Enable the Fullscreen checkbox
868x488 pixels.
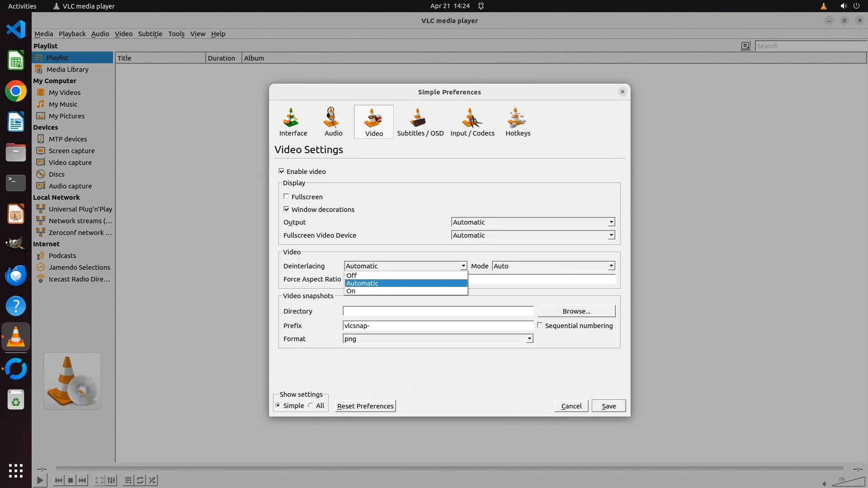point(286,197)
